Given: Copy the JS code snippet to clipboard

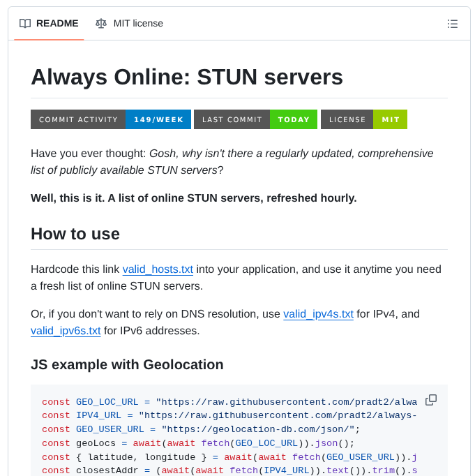Looking at the screenshot, I should click(x=431, y=400).
